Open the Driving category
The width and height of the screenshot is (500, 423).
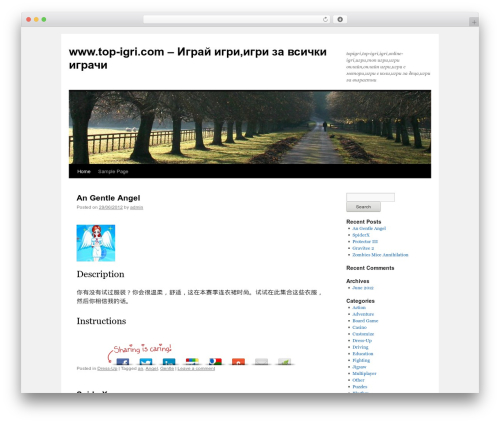360,347
